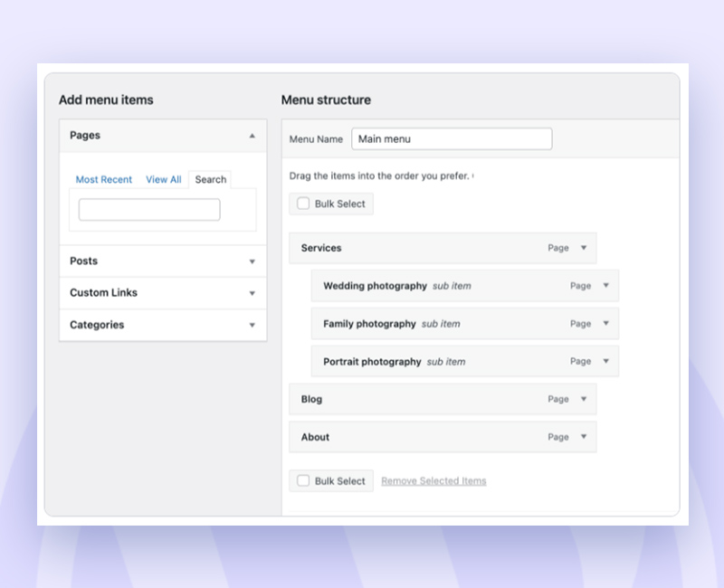The width and height of the screenshot is (724, 588).
Task: Click the Pages search input box
Action: pyautogui.click(x=149, y=210)
